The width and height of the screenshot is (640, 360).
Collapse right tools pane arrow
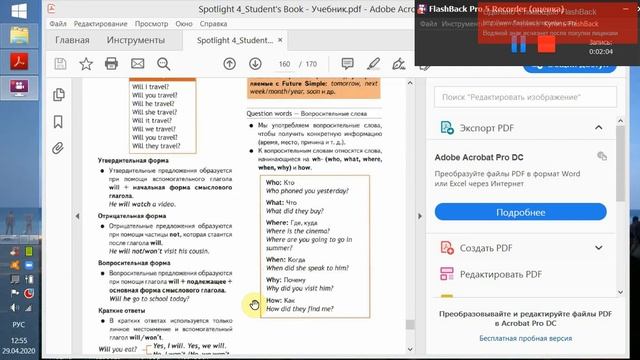(x=420, y=216)
